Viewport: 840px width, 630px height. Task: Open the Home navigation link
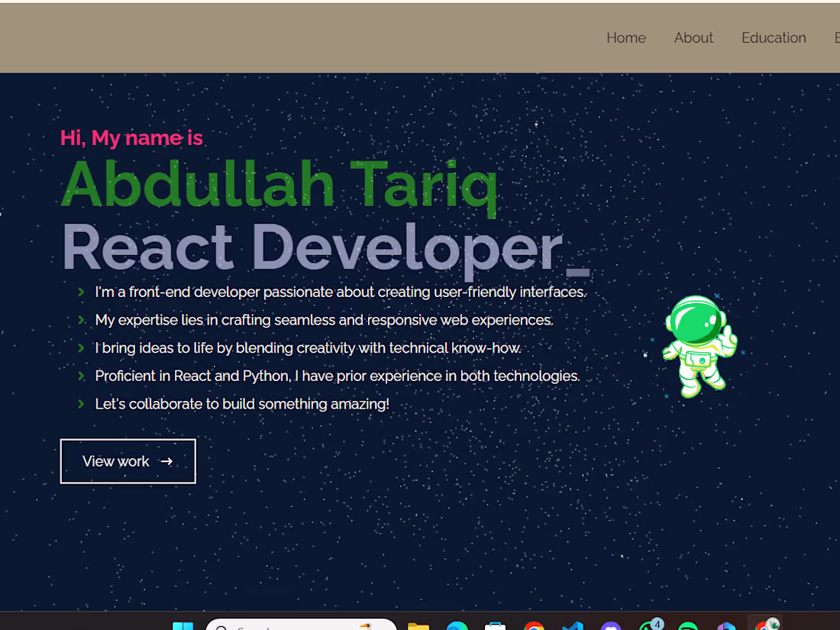pyautogui.click(x=625, y=38)
